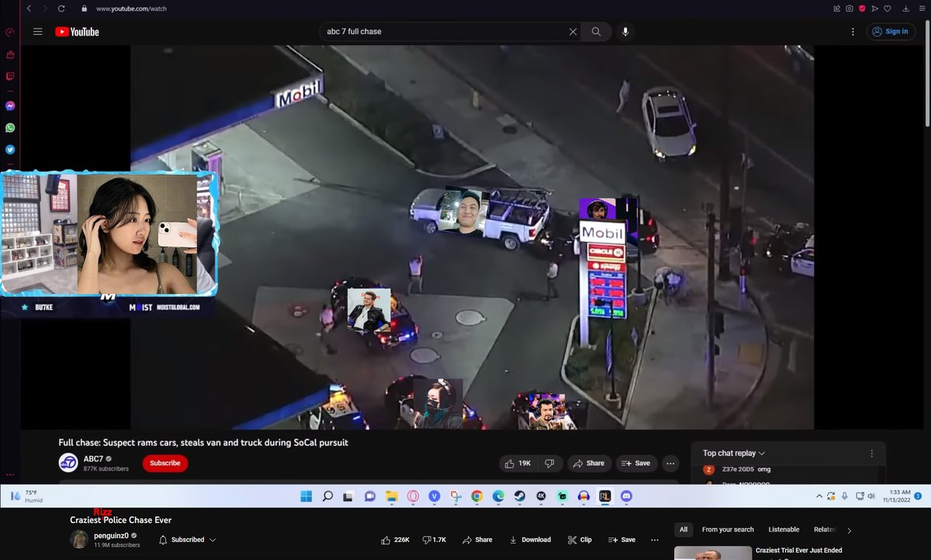931x560 pixels.
Task: Show more chips with right arrow
Action: [x=850, y=531]
